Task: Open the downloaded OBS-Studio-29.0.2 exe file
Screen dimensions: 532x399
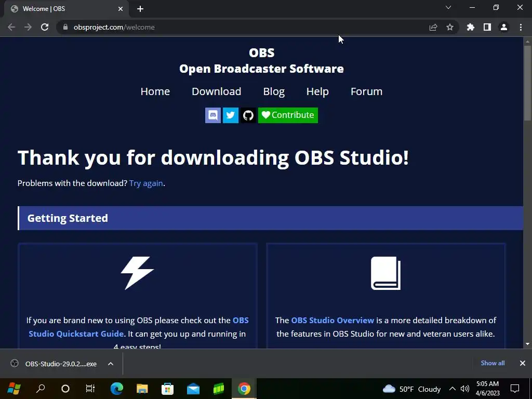Action: pyautogui.click(x=61, y=364)
